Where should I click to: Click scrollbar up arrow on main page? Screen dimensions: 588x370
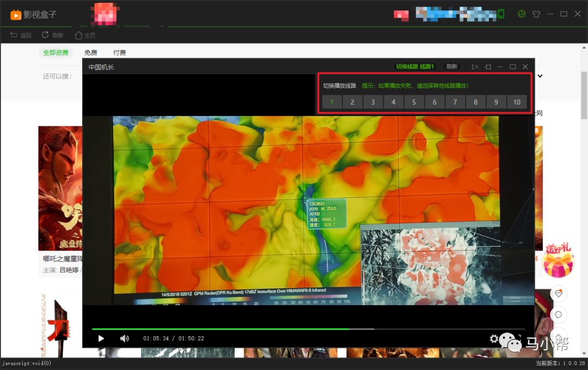point(584,47)
